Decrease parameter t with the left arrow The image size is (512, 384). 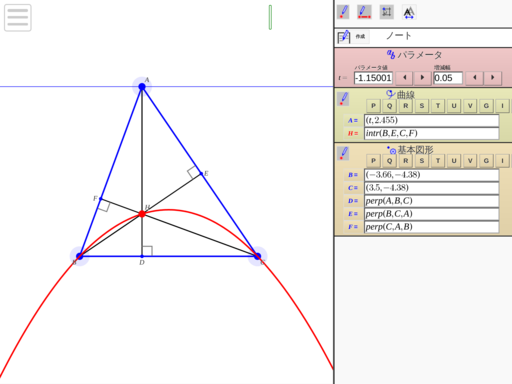tap(405, 78)
